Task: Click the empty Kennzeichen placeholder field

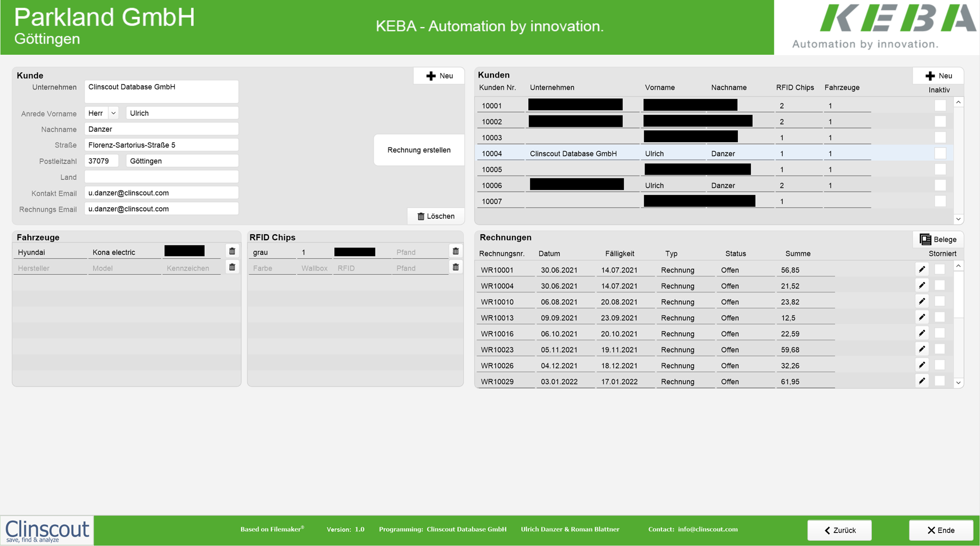Action: click(191, 268)
